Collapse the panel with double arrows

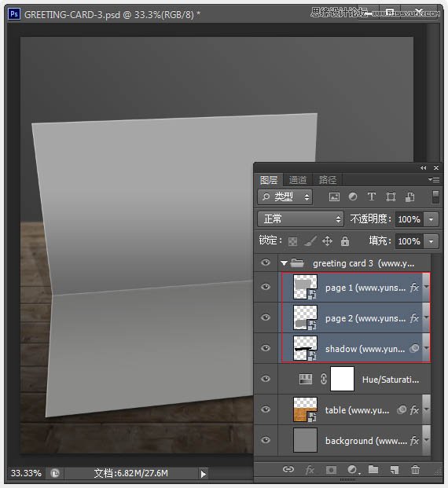point(423,167)
